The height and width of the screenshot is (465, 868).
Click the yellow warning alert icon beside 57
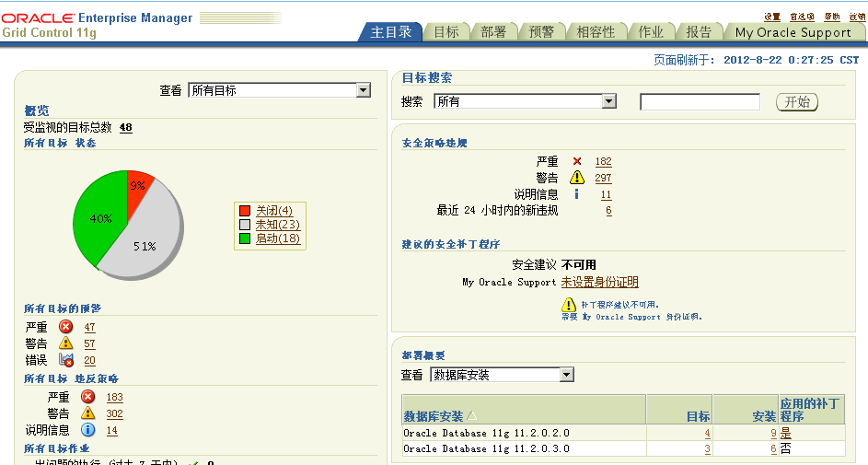66,343
